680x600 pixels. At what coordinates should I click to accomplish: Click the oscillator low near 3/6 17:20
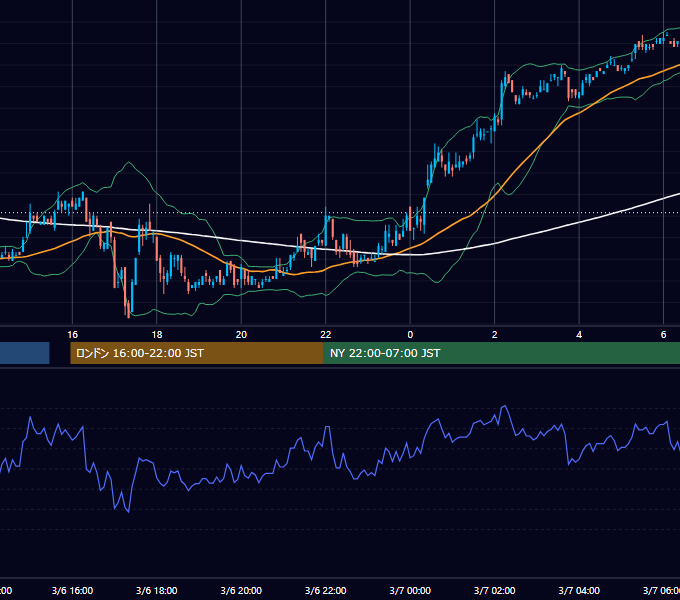128,512
